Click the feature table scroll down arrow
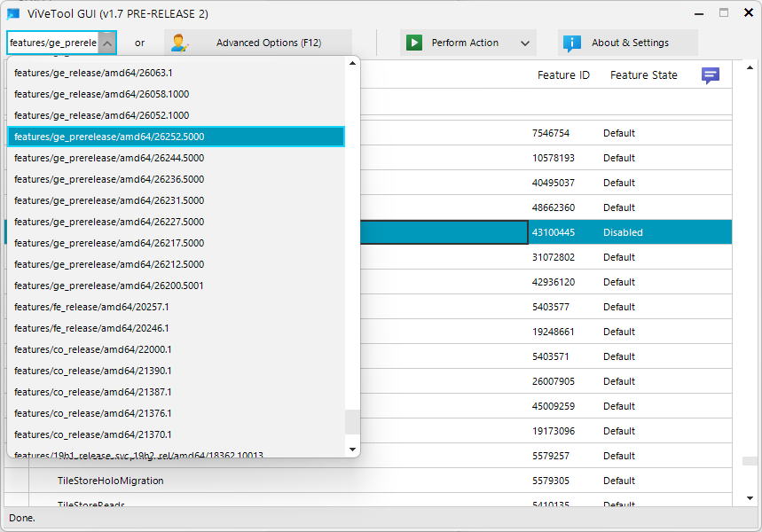This screenshot has height=532, width=762. 750,498
